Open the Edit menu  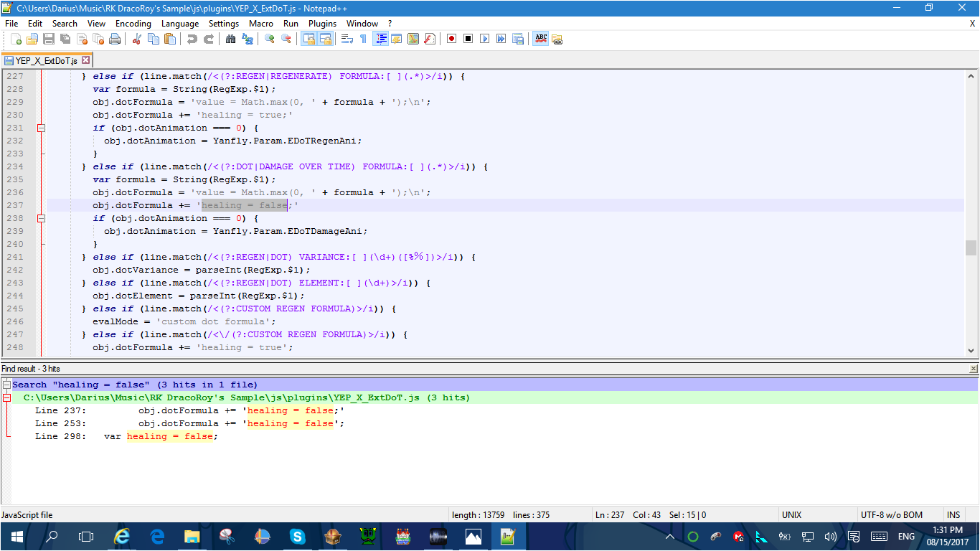(x=35, y=23)
